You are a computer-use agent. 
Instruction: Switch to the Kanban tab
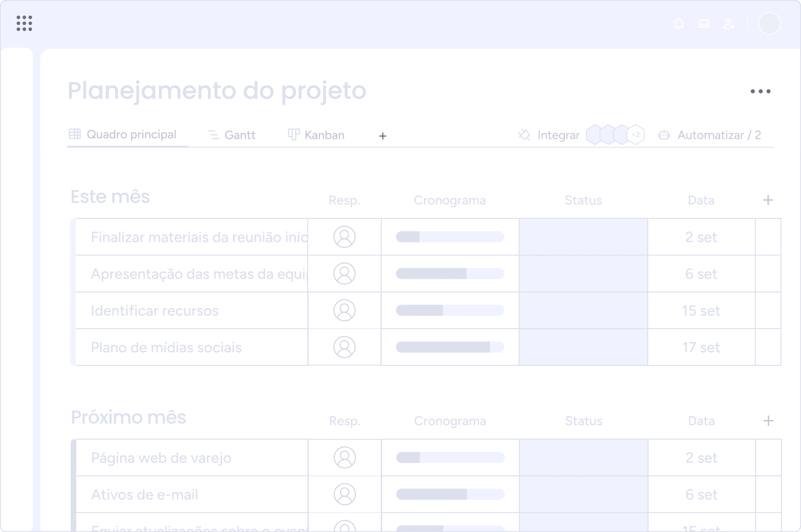click(x=316, y=135)
